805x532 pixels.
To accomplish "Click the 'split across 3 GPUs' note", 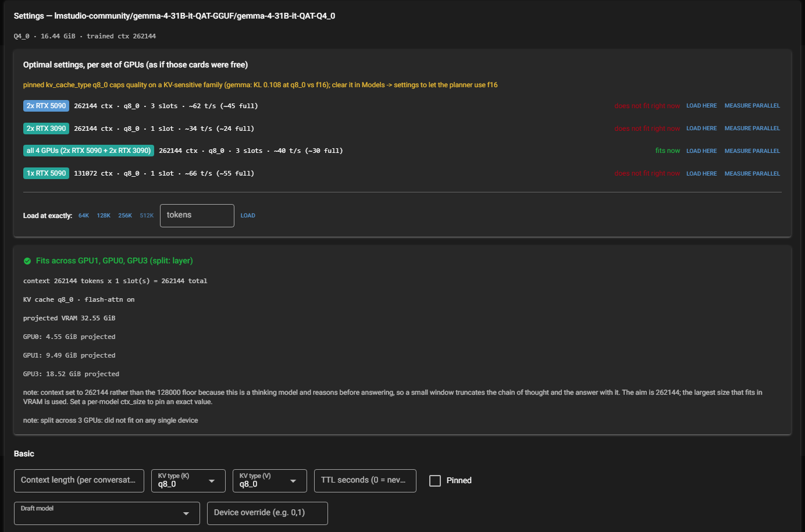I will (111, 420).
